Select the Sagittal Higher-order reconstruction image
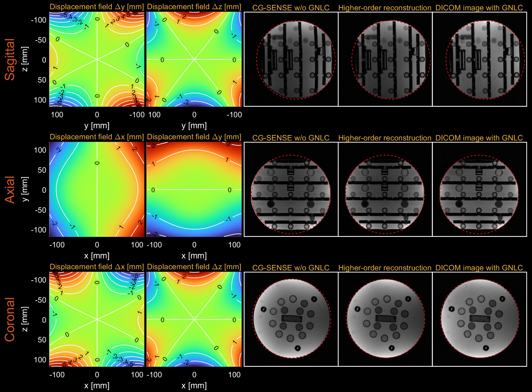Image resolution: width=532 pixels, height=392 pixels. tap(385, 59)
